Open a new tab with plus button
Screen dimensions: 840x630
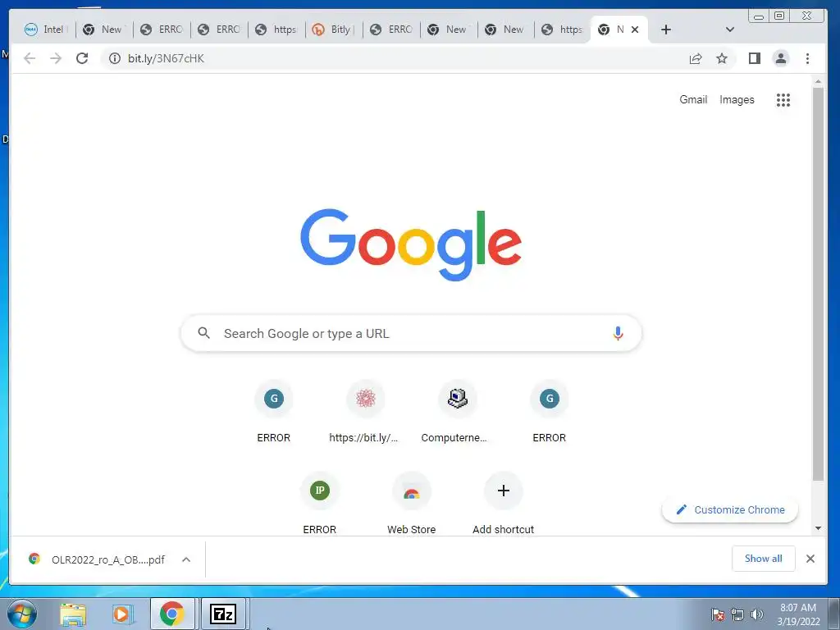click(x=666, y=30)
